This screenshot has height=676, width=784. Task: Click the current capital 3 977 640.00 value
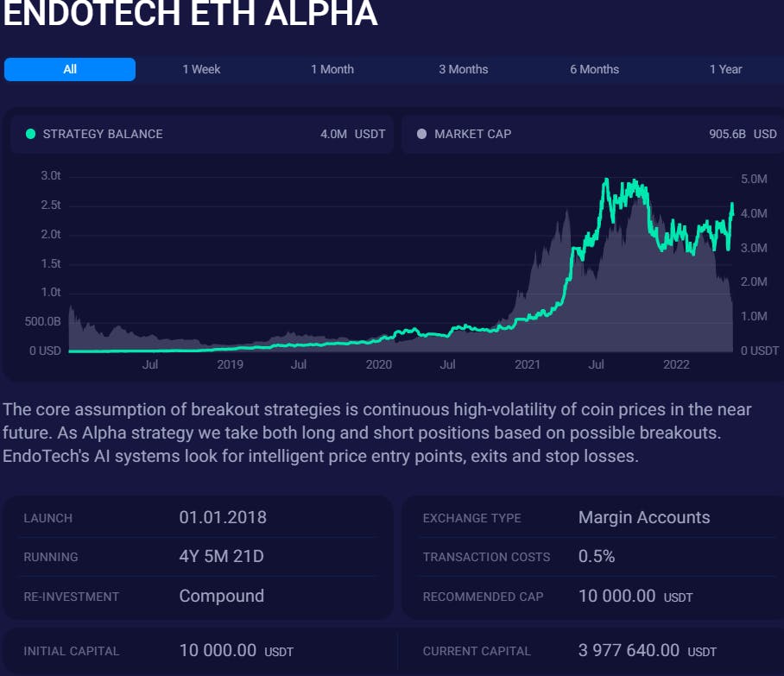[x=629, y=650]
